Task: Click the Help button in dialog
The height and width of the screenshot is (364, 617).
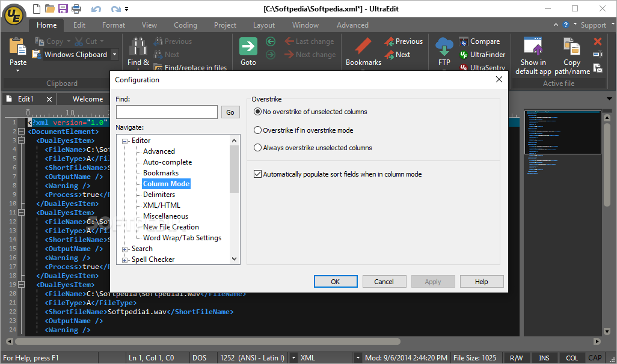Action: [481, 282]
